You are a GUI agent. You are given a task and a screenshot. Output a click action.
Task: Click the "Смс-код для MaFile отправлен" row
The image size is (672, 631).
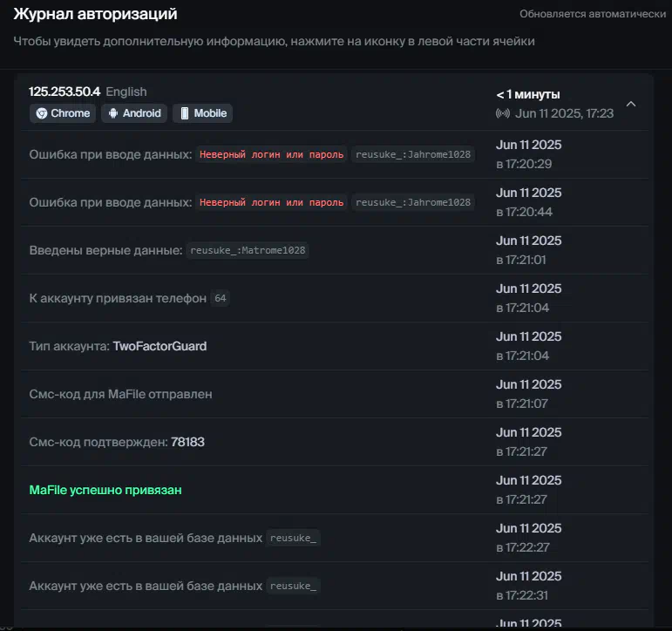click(x=335, y=394)
